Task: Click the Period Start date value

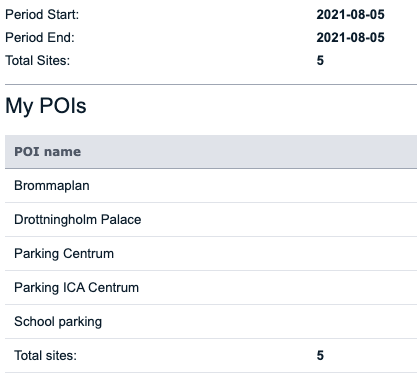Action: coord(350,15)
